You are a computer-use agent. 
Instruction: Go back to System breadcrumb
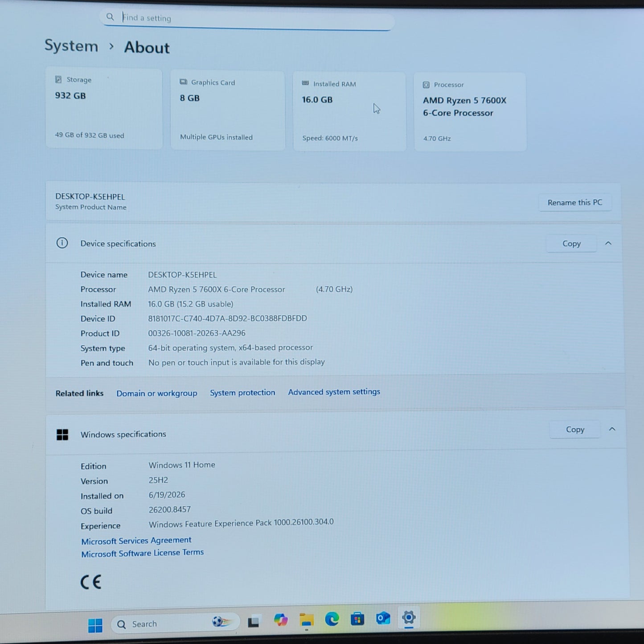71,46
